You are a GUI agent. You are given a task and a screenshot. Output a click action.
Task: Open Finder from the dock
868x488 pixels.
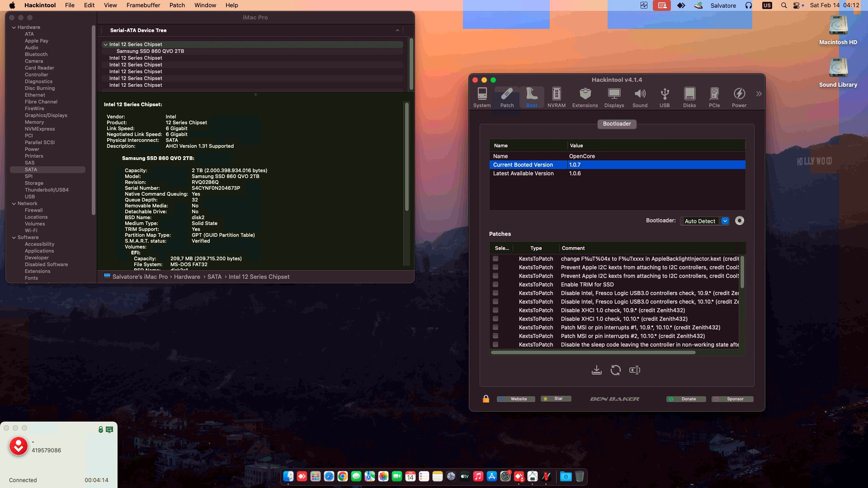coord(288,476)
